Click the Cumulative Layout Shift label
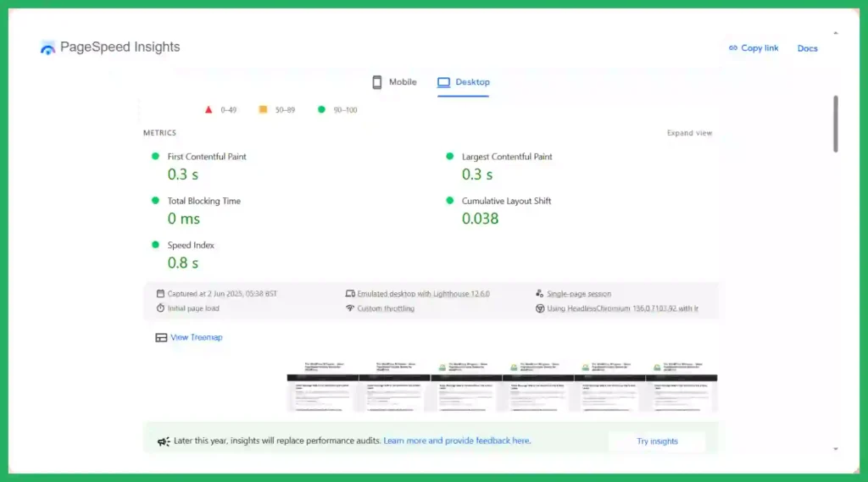 click(507, 201)
